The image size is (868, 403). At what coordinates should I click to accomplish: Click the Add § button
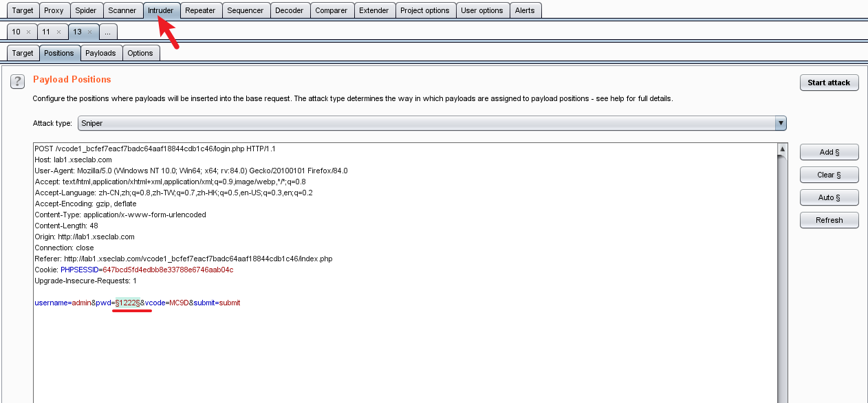[829, 152]
